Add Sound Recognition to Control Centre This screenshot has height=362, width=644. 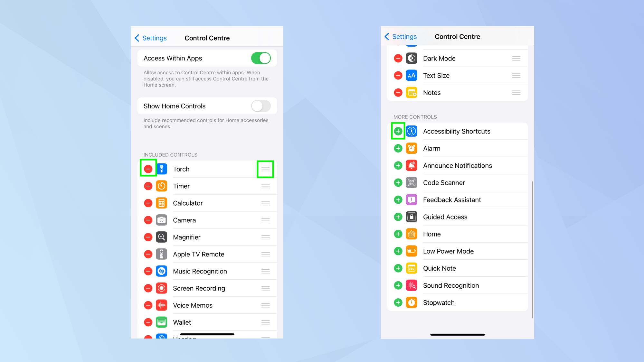click(x=398, y=285)
